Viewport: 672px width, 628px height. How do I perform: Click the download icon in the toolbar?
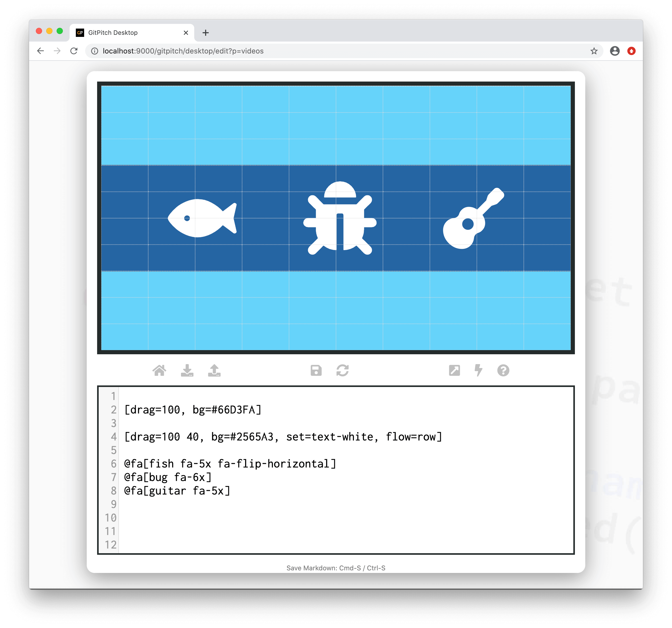(x=187, y=370)
